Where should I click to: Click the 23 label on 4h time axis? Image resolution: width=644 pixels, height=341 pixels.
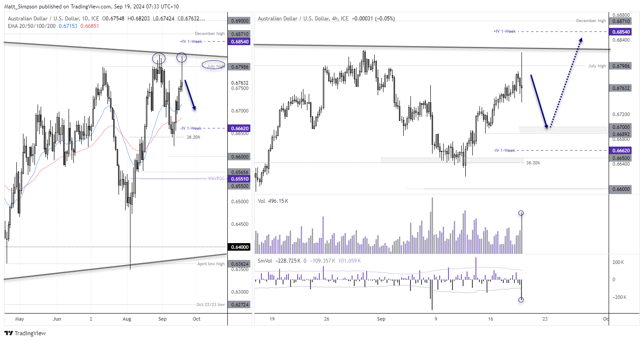(545, 319)
